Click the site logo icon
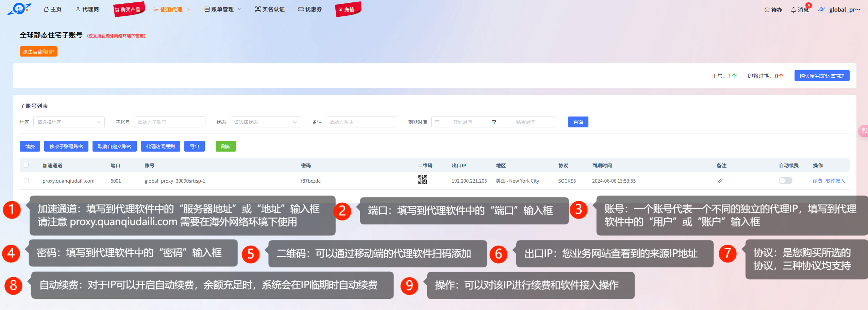Viewport: 868px width, 310px height. (x=19, y=9)
